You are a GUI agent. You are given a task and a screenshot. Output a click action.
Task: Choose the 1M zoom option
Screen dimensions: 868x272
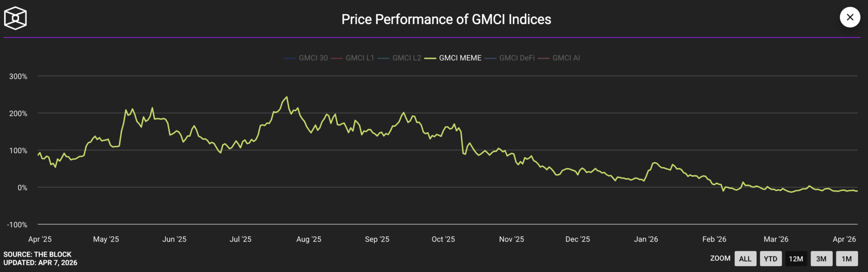tap(846, 259)
